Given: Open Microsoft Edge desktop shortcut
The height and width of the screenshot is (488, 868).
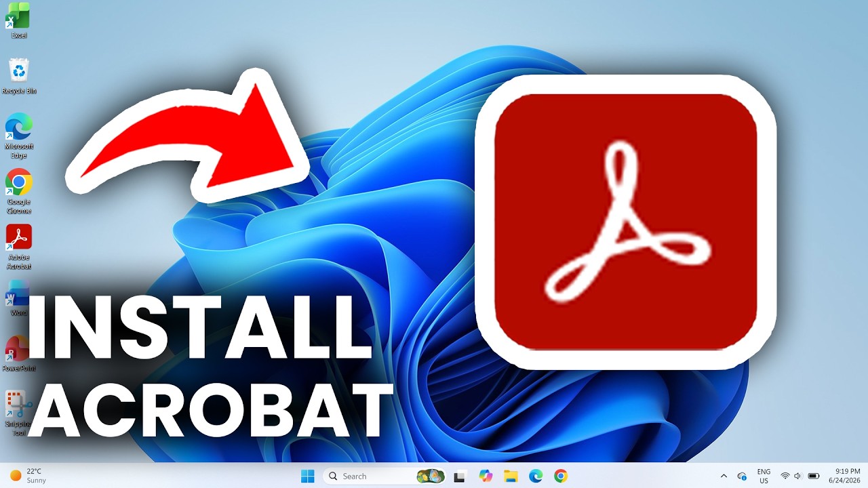Looking at the screenshot, I should pos(19,136).
